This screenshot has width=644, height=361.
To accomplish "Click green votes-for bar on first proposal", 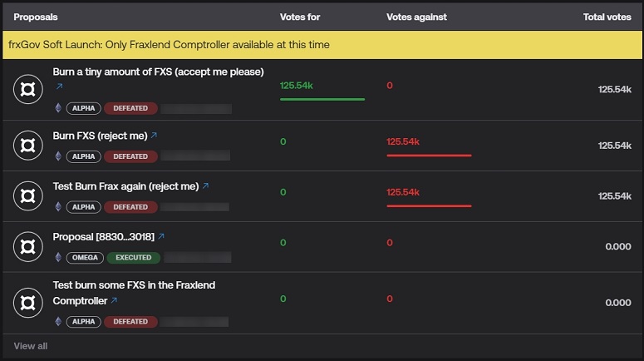I will pos(322,99).
